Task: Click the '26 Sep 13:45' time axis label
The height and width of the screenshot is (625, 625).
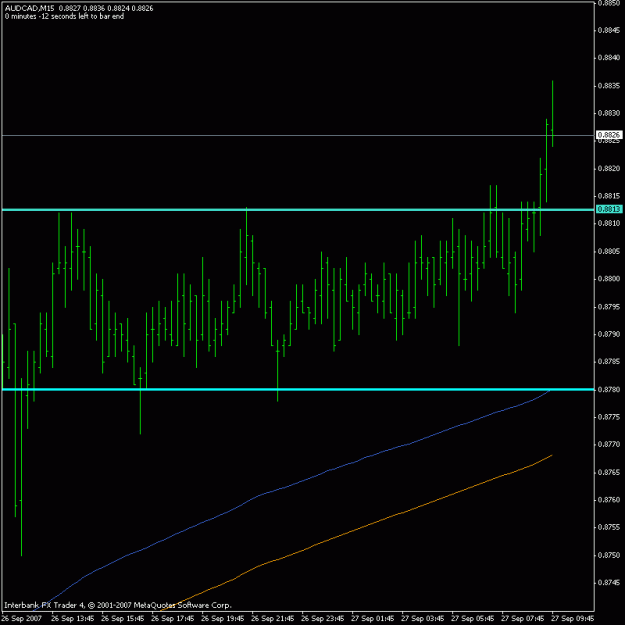Action: [73, 618]
